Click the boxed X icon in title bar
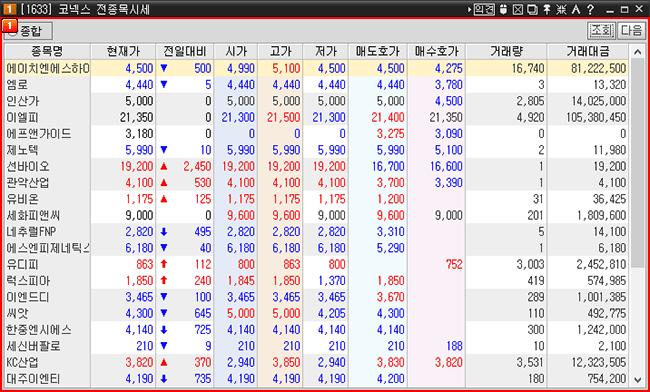 [518, 9]
